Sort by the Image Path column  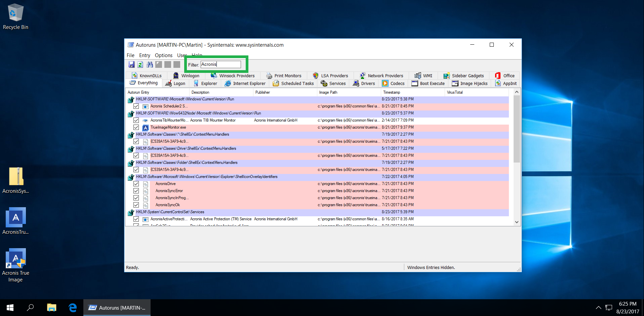[349, 92]
